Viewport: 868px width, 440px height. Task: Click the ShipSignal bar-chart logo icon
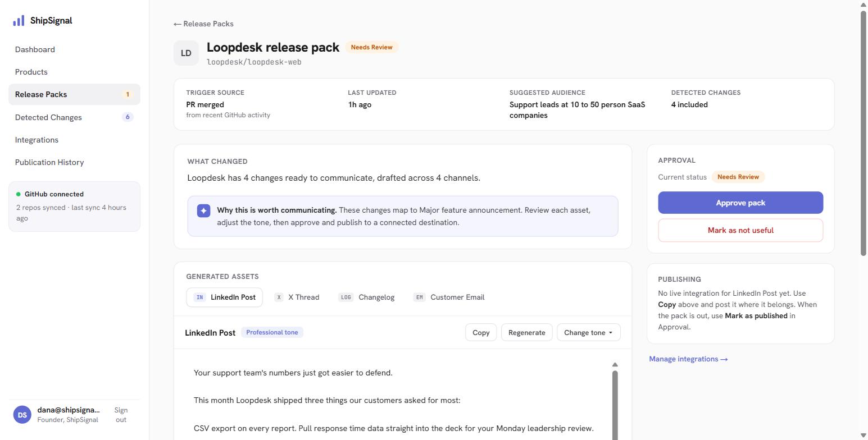click(19, 21)
